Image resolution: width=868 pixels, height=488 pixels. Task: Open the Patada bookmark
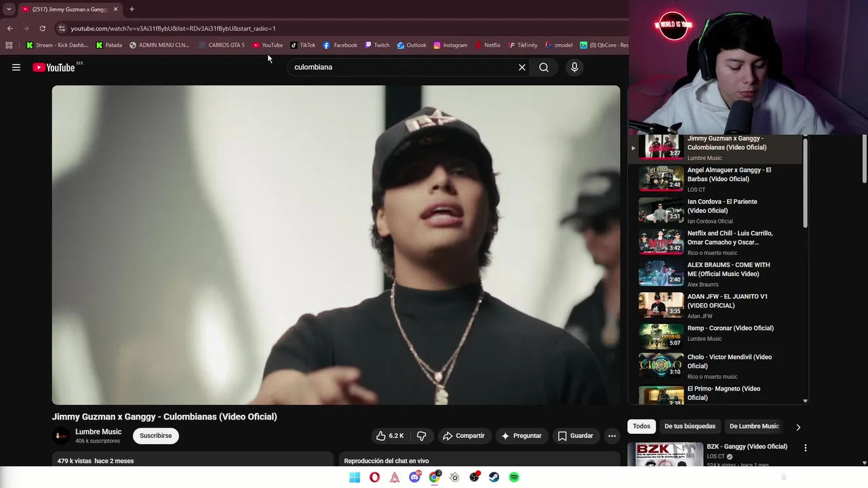tap(108, 45)
